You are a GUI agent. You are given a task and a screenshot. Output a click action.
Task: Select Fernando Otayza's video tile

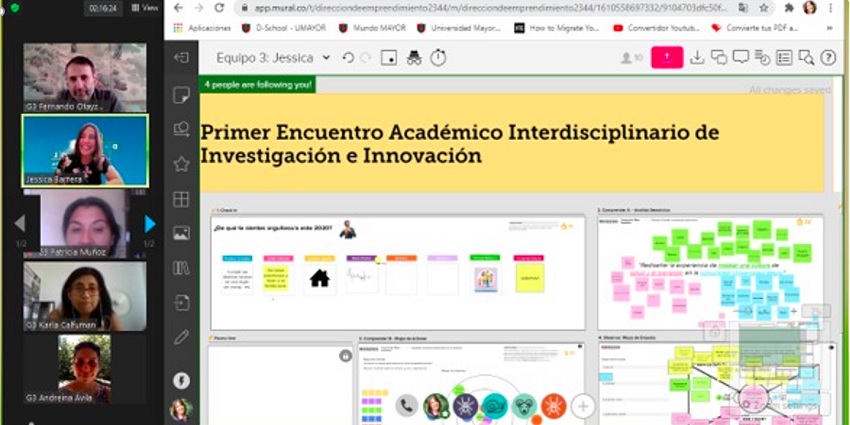click(x=85, y=78)
